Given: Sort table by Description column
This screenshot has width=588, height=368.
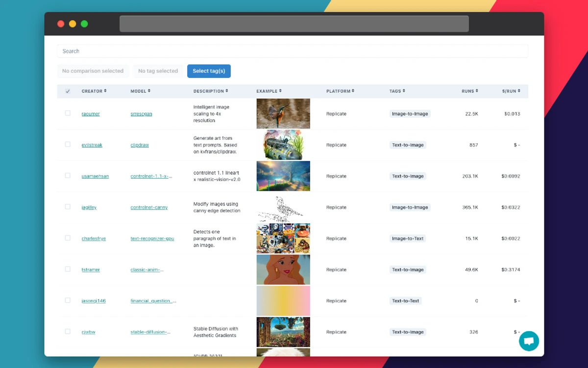Looking at the screenshot, I should point(211,91).
